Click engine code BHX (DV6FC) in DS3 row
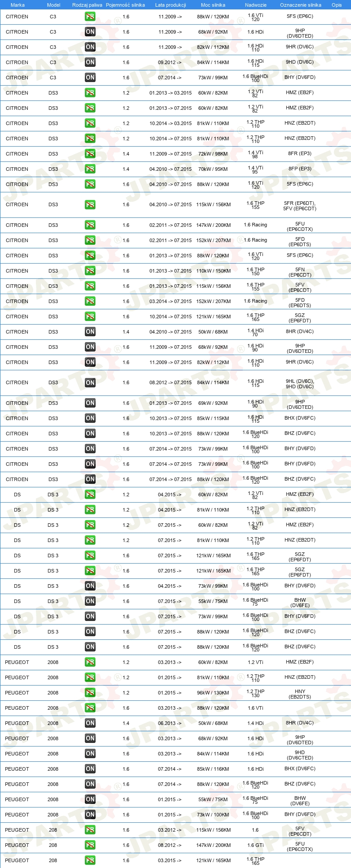Image resolution: width=351 pixels, height=868 pixels. (x=300, y=418)
